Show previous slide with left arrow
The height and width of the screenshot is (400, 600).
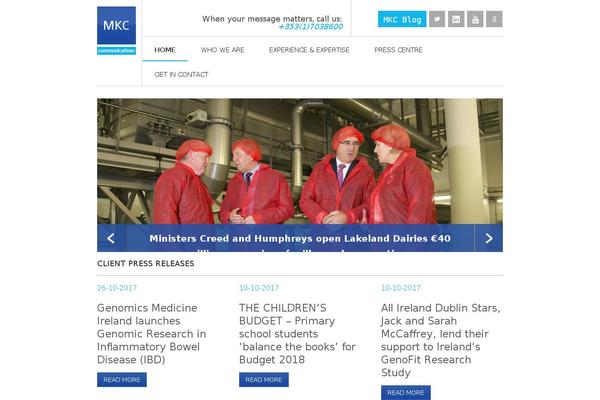pyautogui.click(x=111, y=238)
